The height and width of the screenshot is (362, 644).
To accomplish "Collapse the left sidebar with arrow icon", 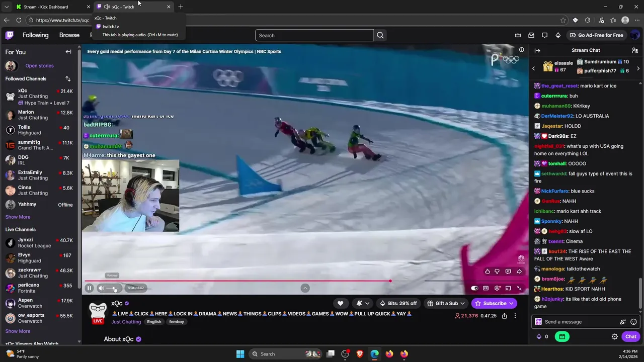I will 68,52.
